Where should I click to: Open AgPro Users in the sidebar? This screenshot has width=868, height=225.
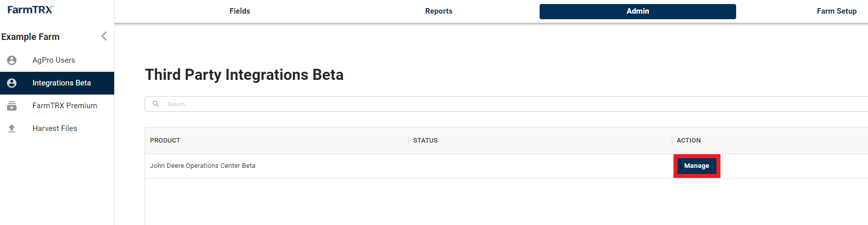pos(57,60)
